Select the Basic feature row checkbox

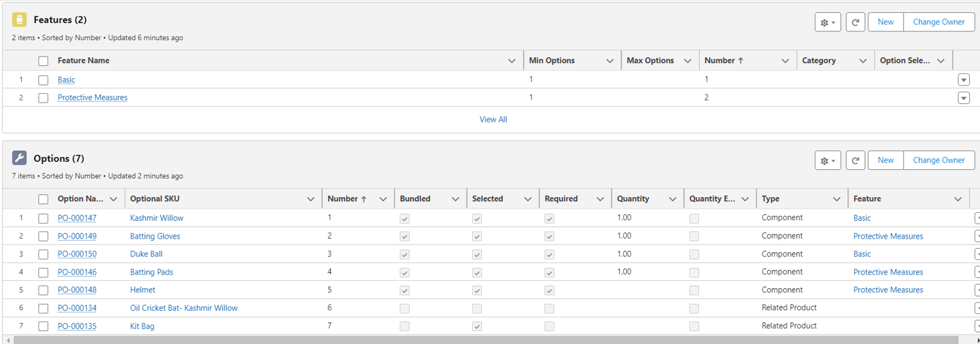click(44, 80)
